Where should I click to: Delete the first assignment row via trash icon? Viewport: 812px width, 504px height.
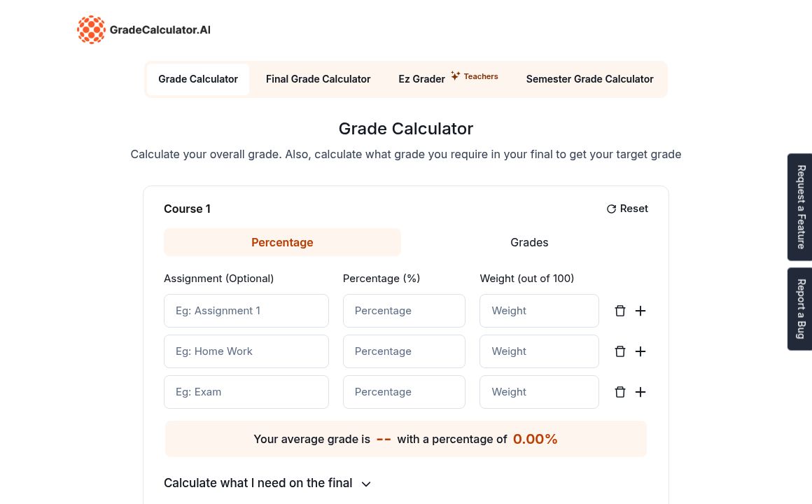[x=620, y=311]
